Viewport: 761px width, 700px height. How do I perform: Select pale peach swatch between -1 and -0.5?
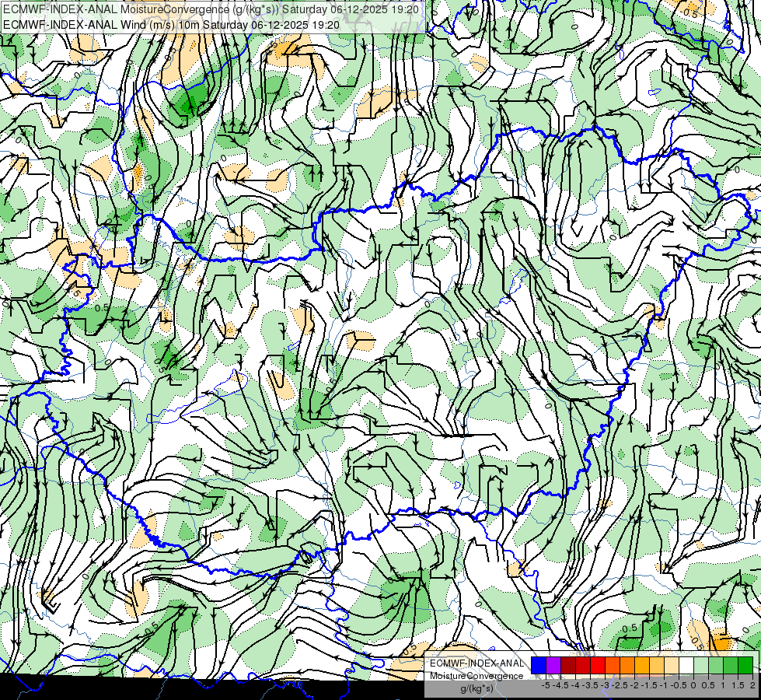672,665
